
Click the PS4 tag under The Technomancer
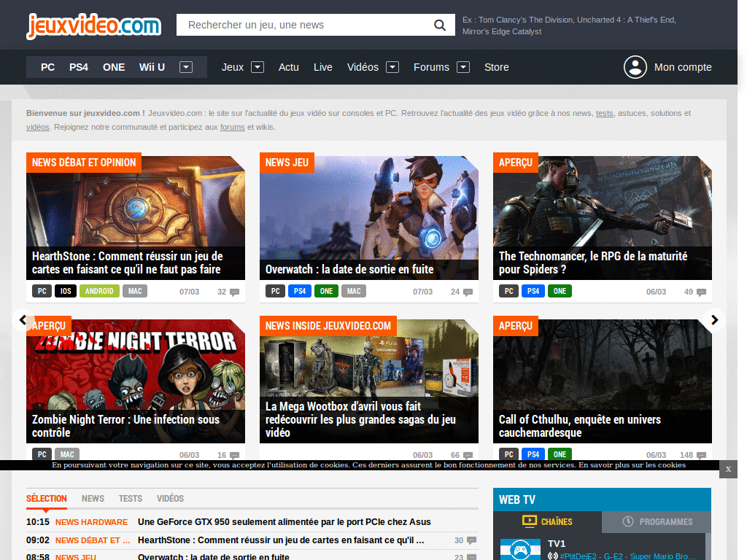(533, 291)
